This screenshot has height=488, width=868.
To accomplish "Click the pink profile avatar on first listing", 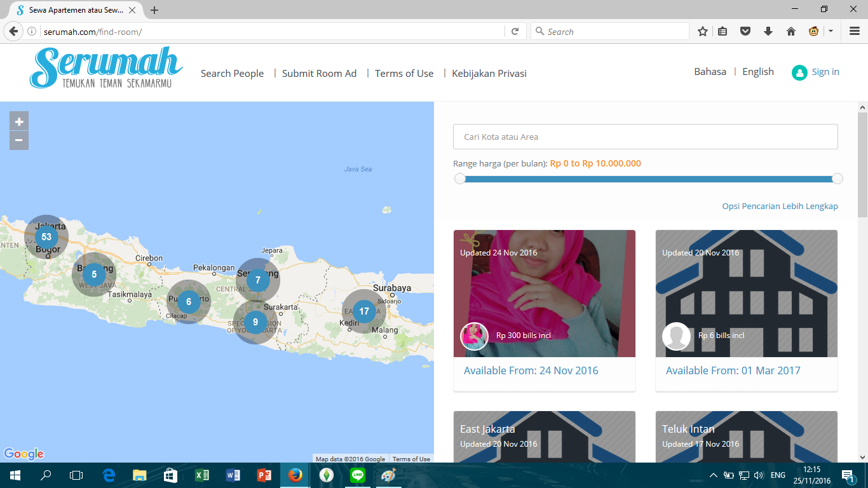I will click(x=474, y=336).
